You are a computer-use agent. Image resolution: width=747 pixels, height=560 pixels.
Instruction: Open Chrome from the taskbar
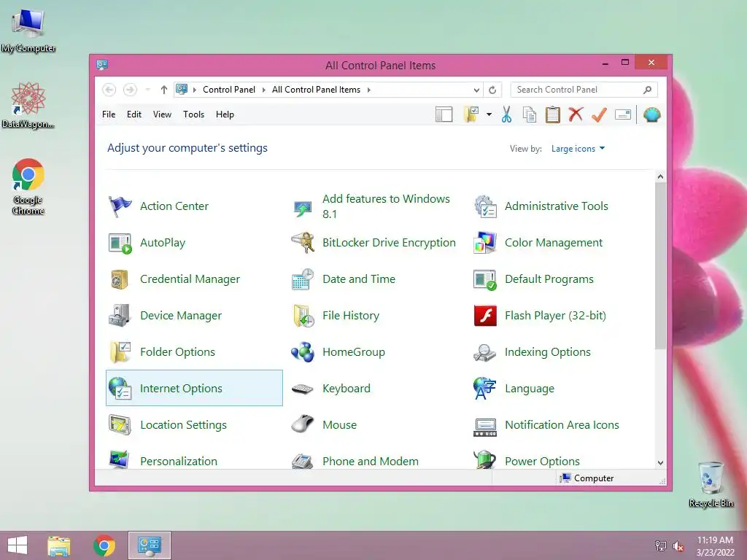[x=104, y=545]
